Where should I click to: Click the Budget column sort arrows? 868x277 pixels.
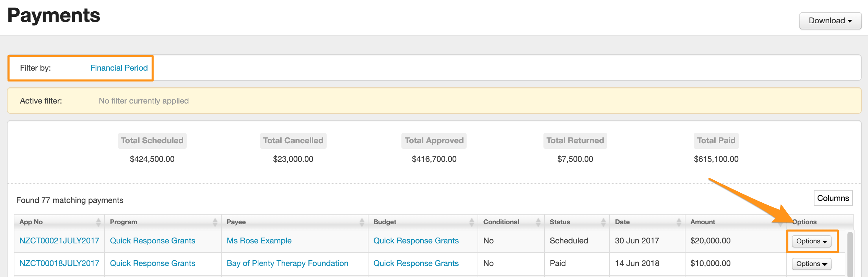pos(471,222)
